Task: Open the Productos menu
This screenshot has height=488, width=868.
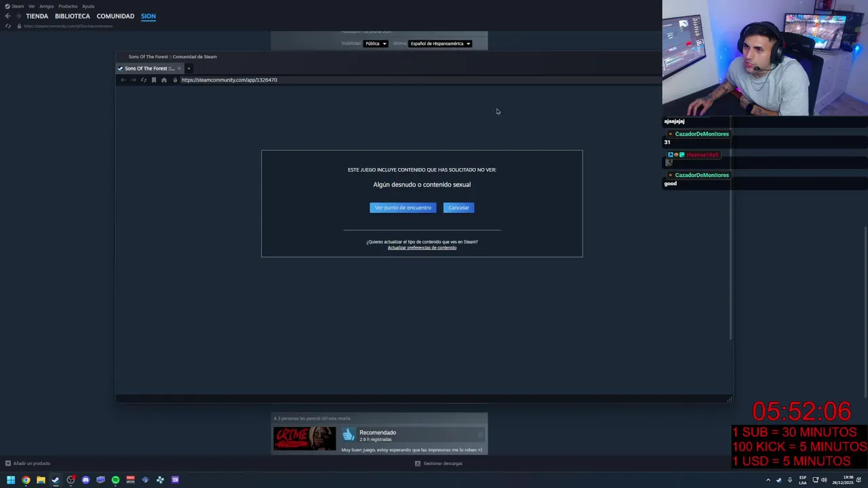Action: [68, 6]
